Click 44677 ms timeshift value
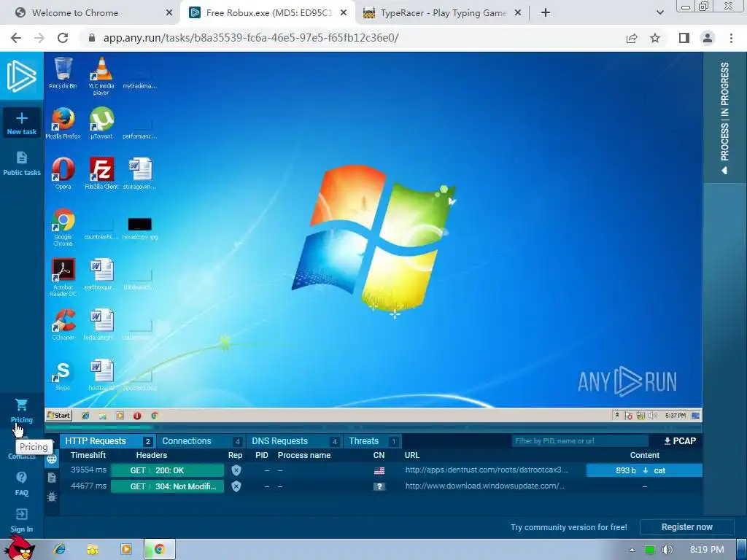Image resolution: width=747 pixels, height=560 pixels. [x=88, y=486]
